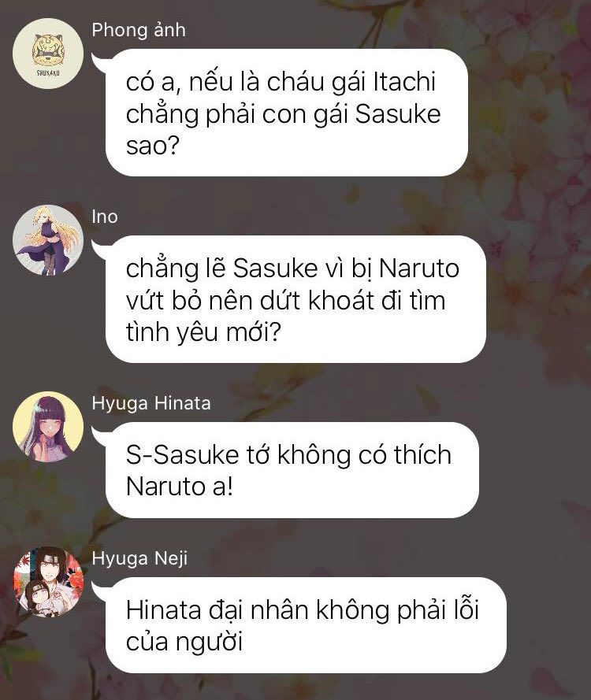Select message bubble starting "có a, nếu là"
Screen dimensions: 591x700
(x=286, y=113)
